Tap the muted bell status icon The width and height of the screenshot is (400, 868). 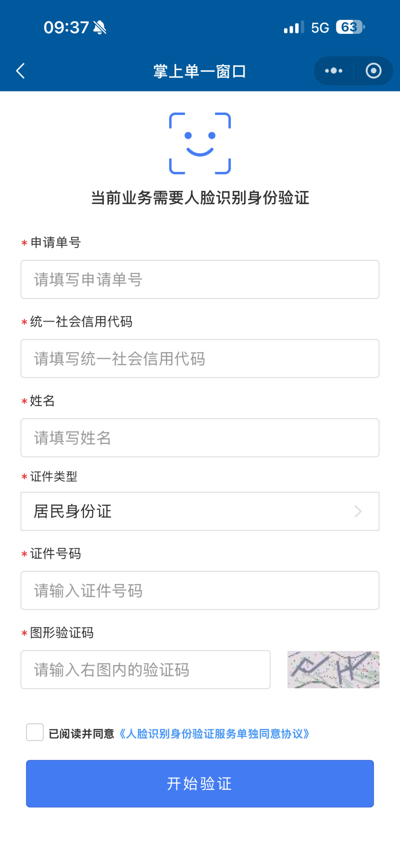(x=100, y=27)
